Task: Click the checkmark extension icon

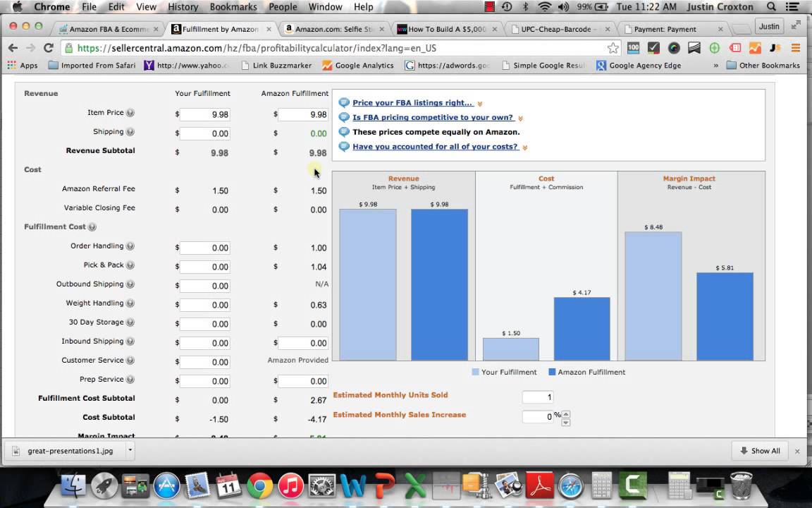Action: tap(653, 48)
